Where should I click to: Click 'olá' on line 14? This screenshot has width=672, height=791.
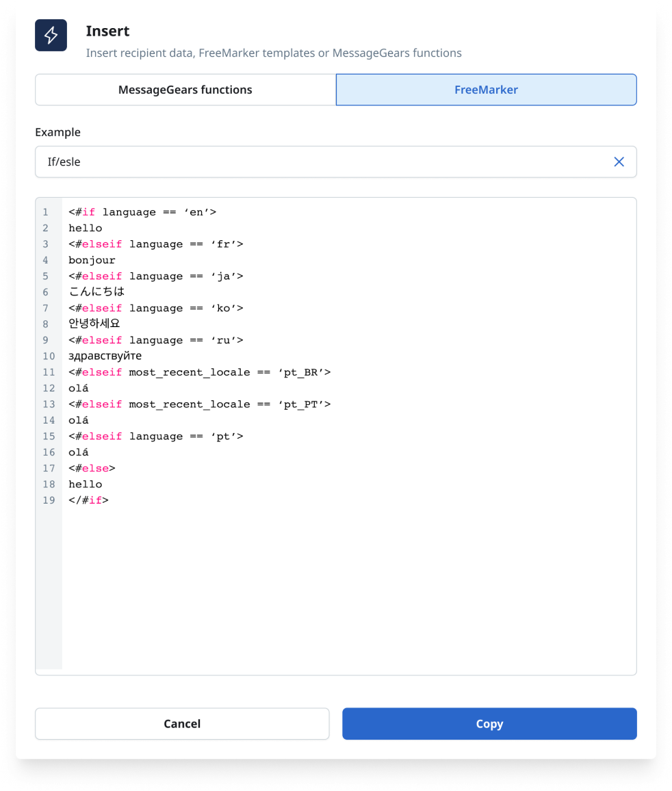pos(79,420)
